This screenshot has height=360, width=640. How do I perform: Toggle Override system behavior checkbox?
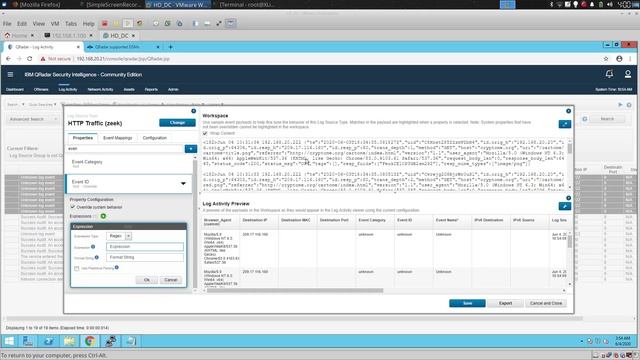pos(73,207)
